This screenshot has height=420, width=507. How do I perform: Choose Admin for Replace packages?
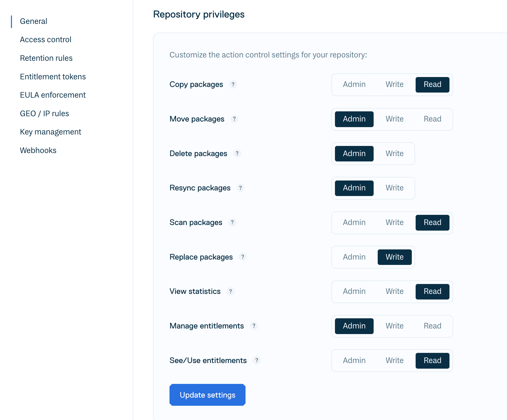(x=354, y=257)
